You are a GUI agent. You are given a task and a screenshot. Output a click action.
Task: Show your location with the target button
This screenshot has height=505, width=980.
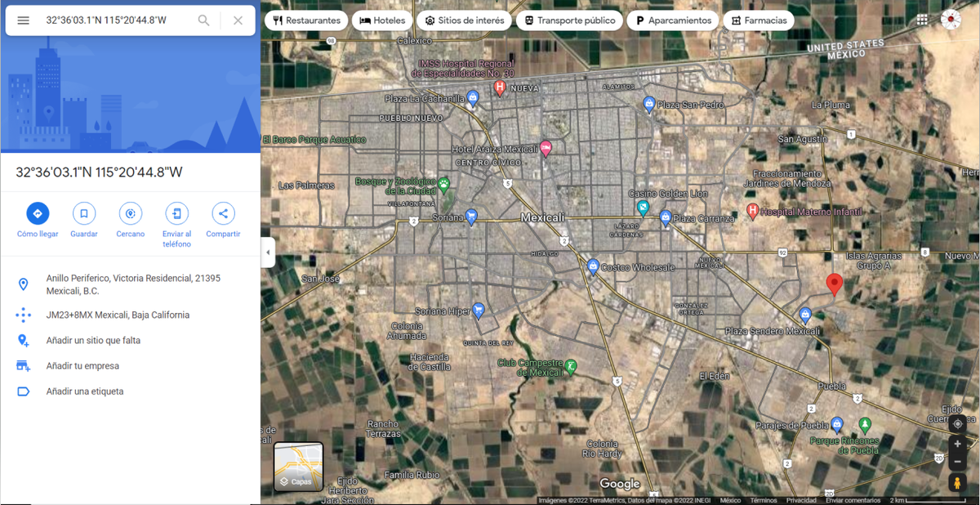coord(957,423)
